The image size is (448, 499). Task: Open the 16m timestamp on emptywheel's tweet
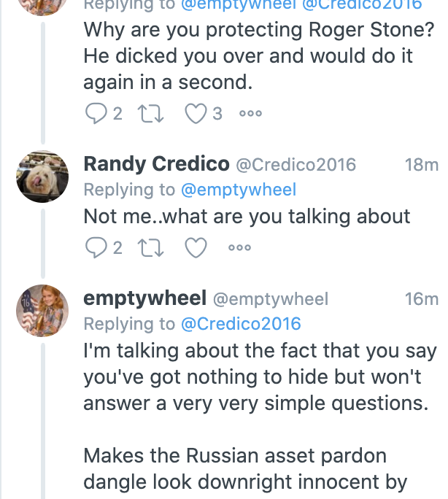click(x=421, y=299)
